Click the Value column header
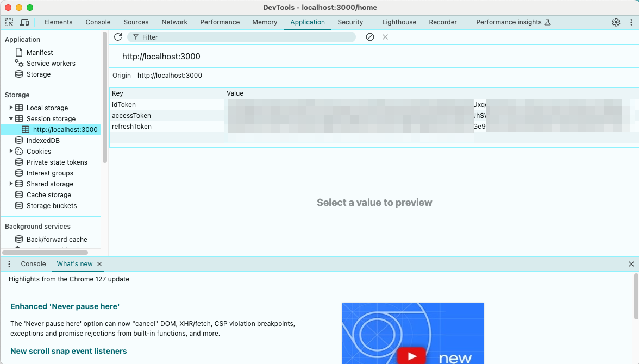The width and height of the screenshot is (639, 364). pyautogui.click(x=431, y=93)
